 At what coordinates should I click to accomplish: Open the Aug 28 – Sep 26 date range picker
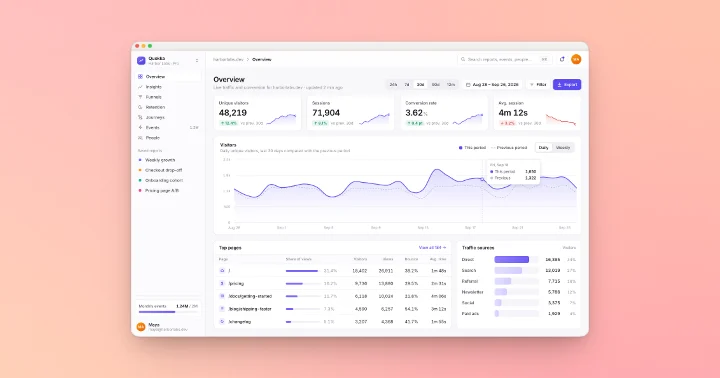[492, 85]
